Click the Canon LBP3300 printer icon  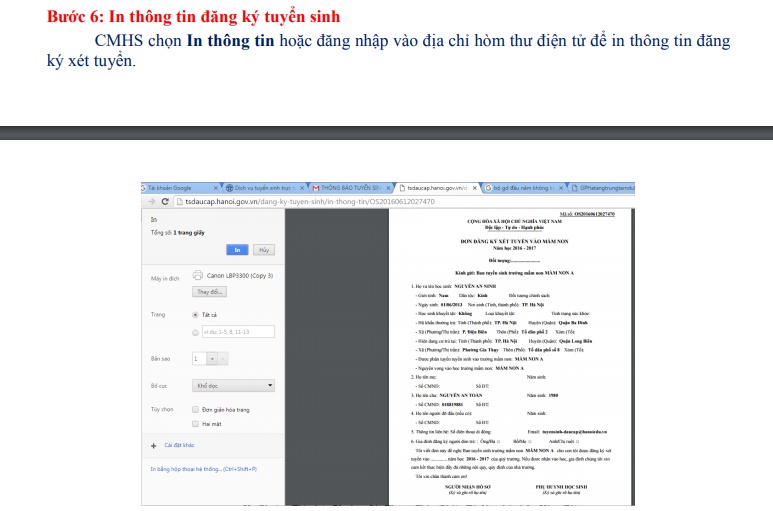[x=197, y=275]
